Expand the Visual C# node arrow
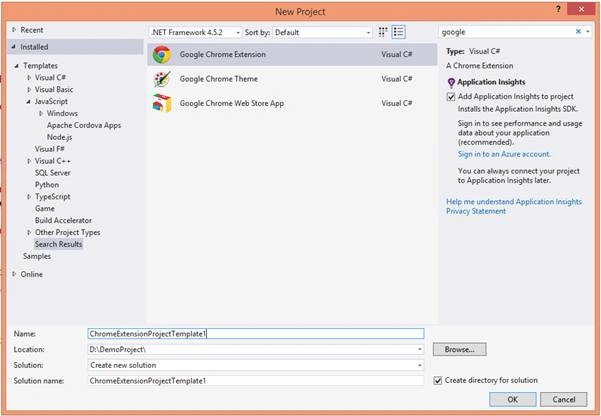This screenshot has width=601, height=416. pos(29,78)
